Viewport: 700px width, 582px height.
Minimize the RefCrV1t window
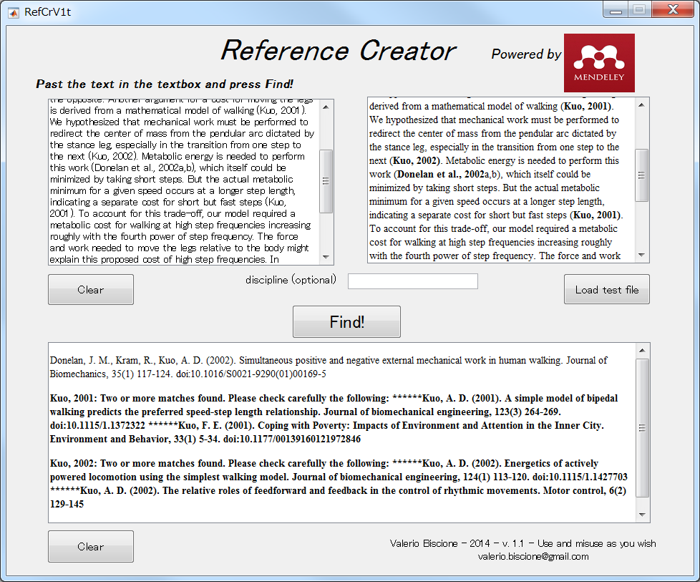coord(613,9)
